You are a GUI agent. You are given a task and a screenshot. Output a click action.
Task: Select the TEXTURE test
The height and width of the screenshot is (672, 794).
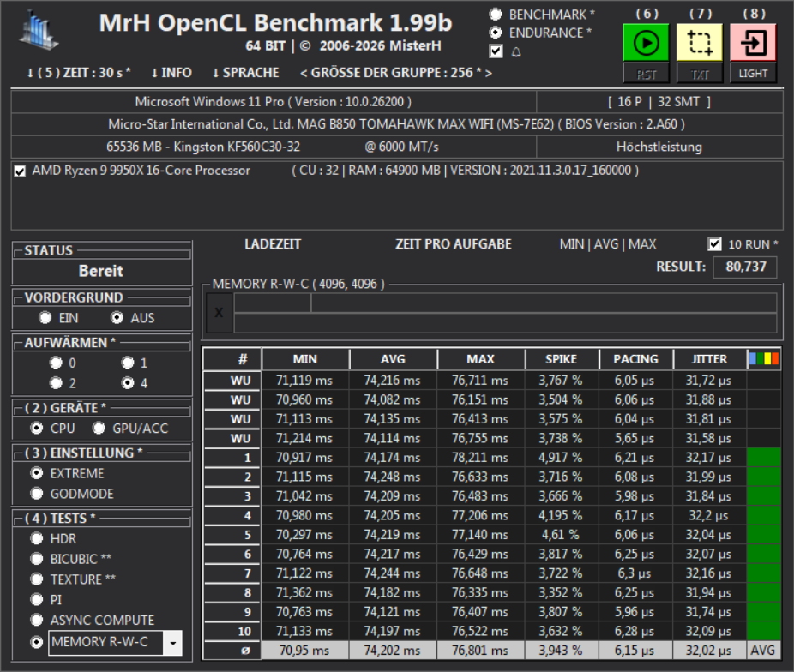click(x=37, y=579)
